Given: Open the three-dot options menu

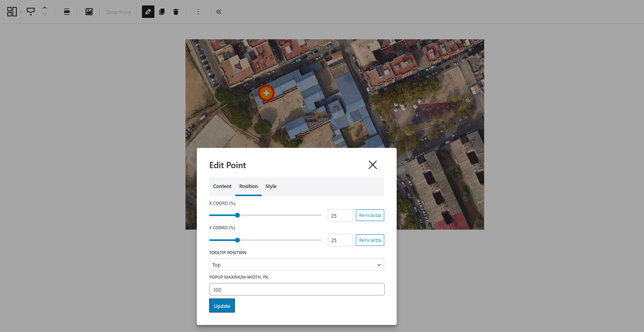Looking at the screenshot, I should click(x=198, y=12).
